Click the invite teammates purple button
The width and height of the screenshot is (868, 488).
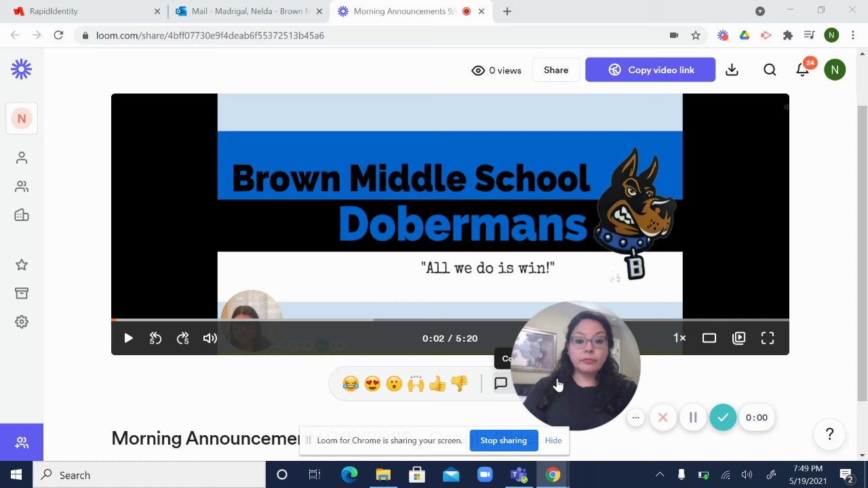click(x=22, y=443)
